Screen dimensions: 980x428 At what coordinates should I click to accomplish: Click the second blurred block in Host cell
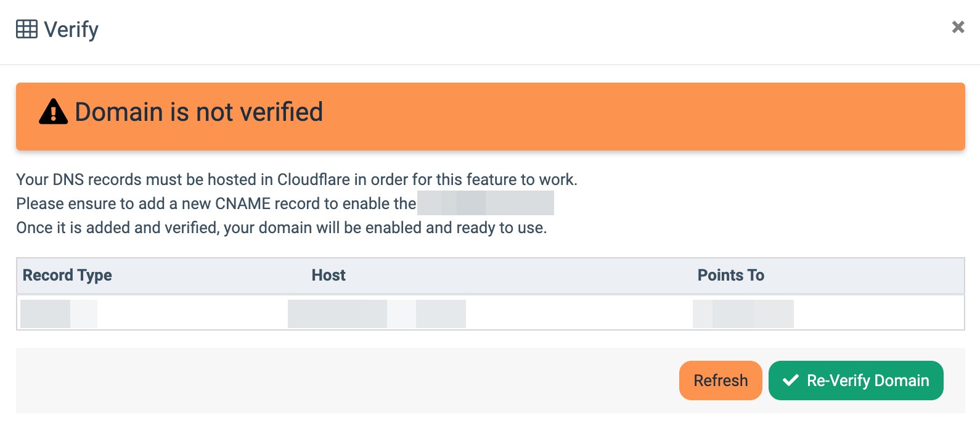pos(441,313)
